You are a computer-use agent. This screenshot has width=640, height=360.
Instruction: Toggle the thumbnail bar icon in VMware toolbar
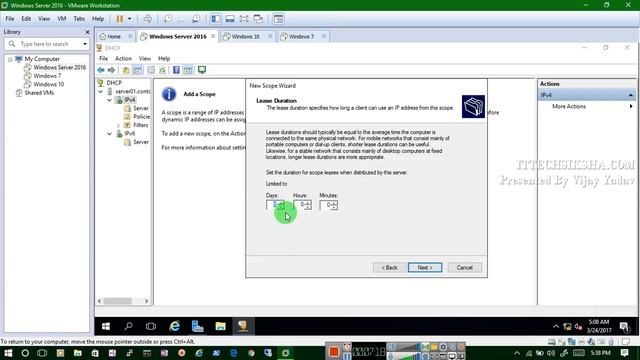[230, 19]
